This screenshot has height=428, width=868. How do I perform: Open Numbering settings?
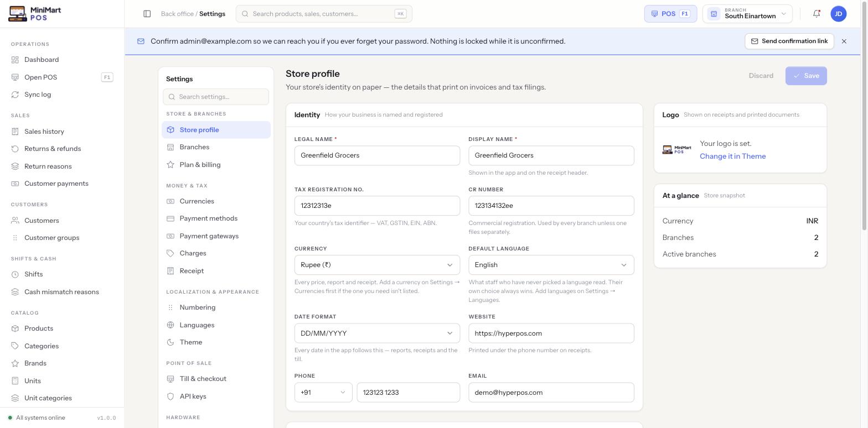click(x=216, y=307)
